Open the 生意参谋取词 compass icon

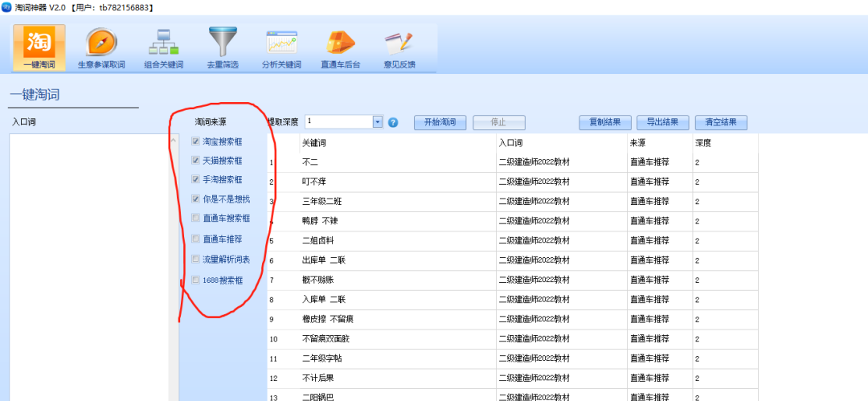(x=101, y=48)
